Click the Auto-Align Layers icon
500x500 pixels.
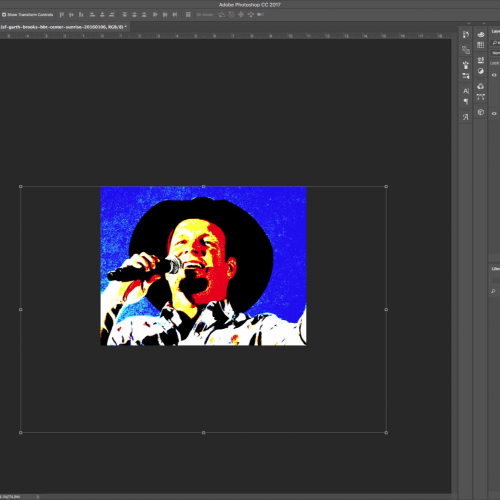click(x=188, y=15)
